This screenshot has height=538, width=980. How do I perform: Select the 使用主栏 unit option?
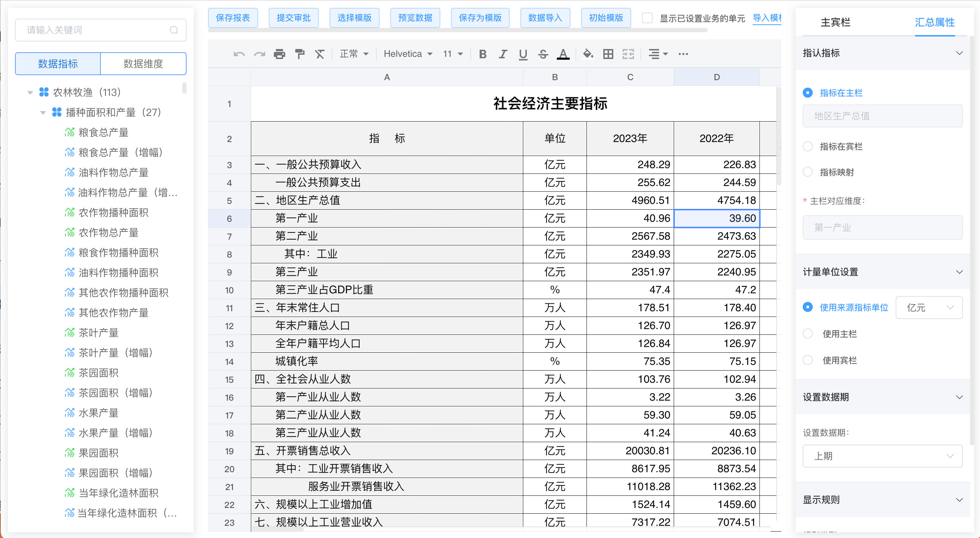point(808,333)
